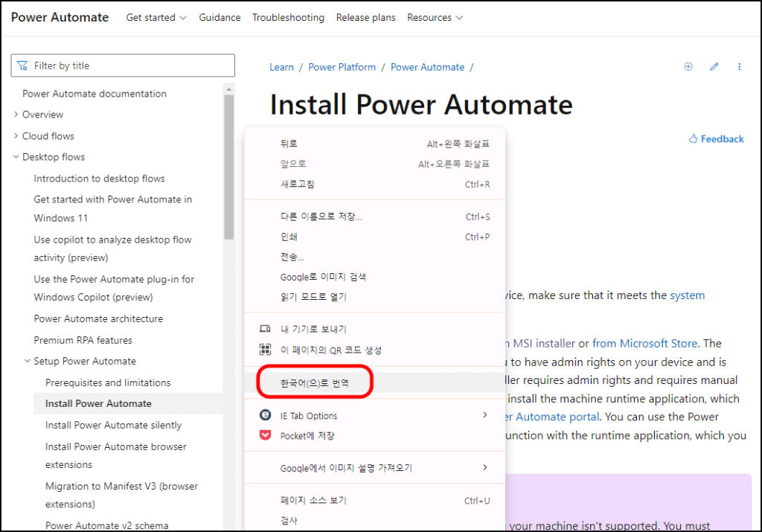The width and height of the screenshot is (762, 532).
Task: Collapse the Desktop flows tree node
Action: tap(16, 156)
